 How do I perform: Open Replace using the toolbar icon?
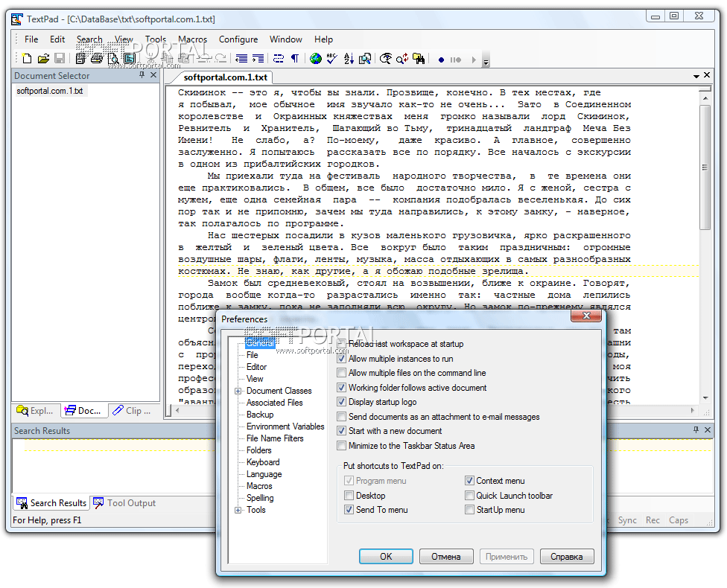pyautogui.click(x=402, y=59)
